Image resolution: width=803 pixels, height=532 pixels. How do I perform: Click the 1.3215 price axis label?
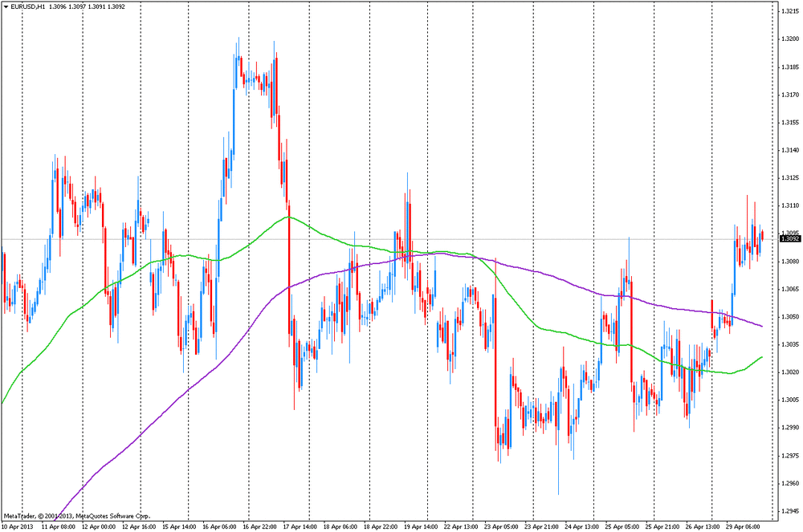[x=790, y=11]
